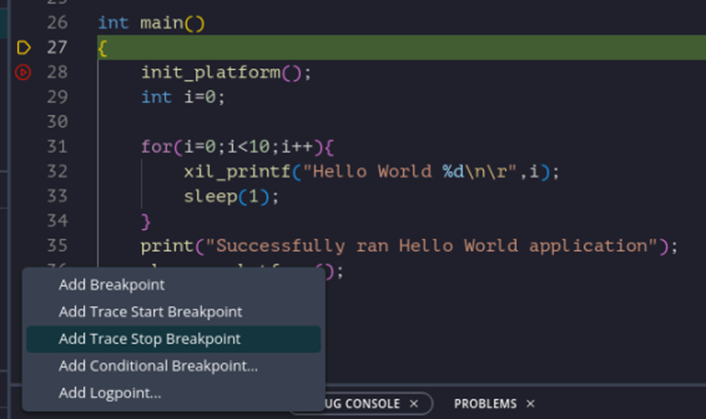Viewport: 706px width, 419px height.
Task: Switch to the PROBLEMS tab
Action: point(485,403)
